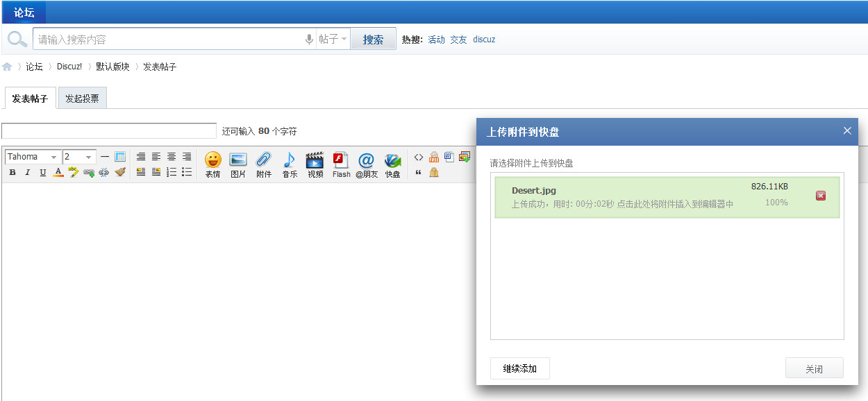This screenshot has width=868, height=401.
Task: Insert a hyperlink with the link icon
Action: [89, 173]
